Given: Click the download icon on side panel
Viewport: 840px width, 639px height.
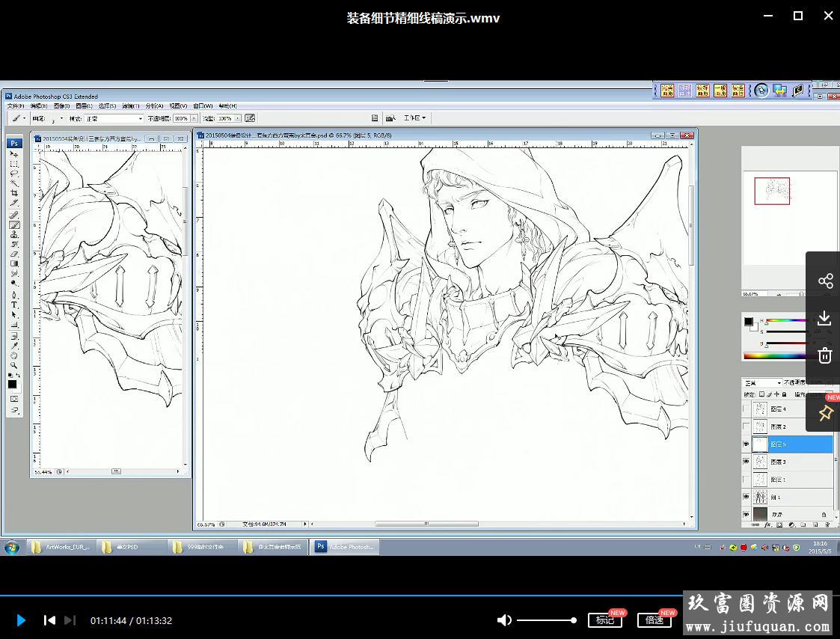Looking at the screenshot, I should click(825, 318).
